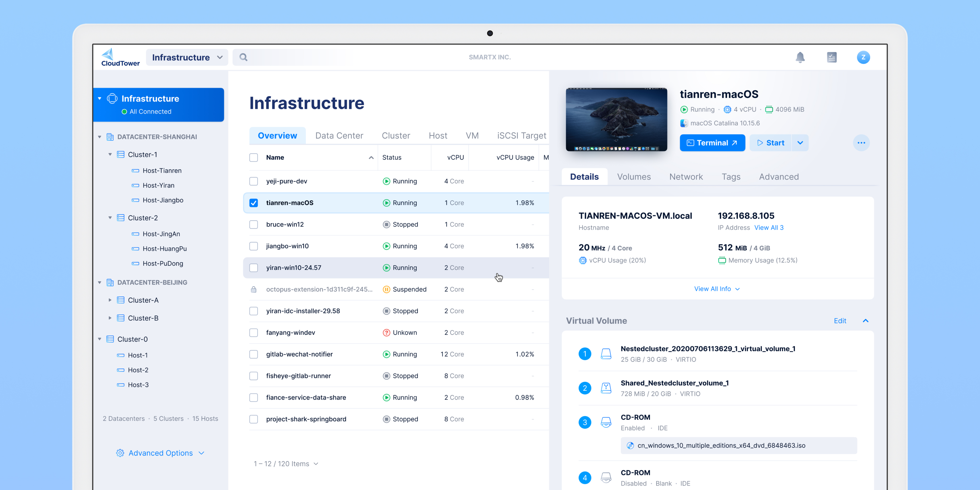Click the Advanced Options gear icon
Image resolution: width=980 pixels, height=490 pixels.
point(120,453)
